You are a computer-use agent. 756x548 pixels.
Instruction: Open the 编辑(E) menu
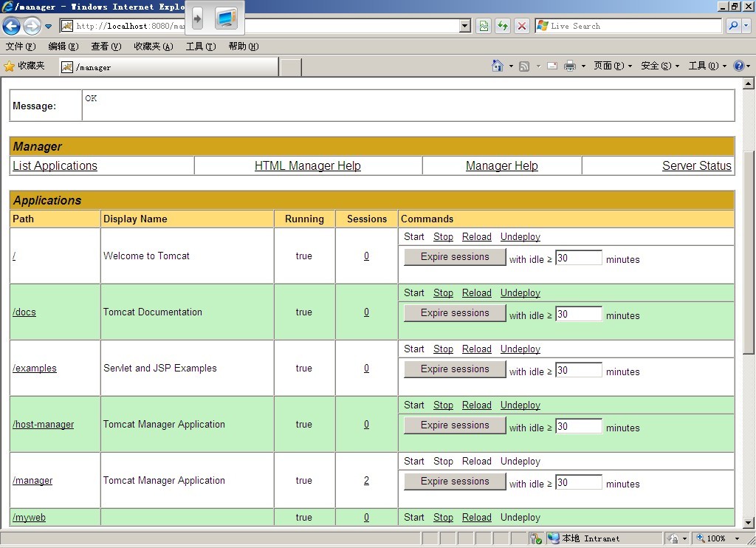pyautogui.click(x=63, y=47)
